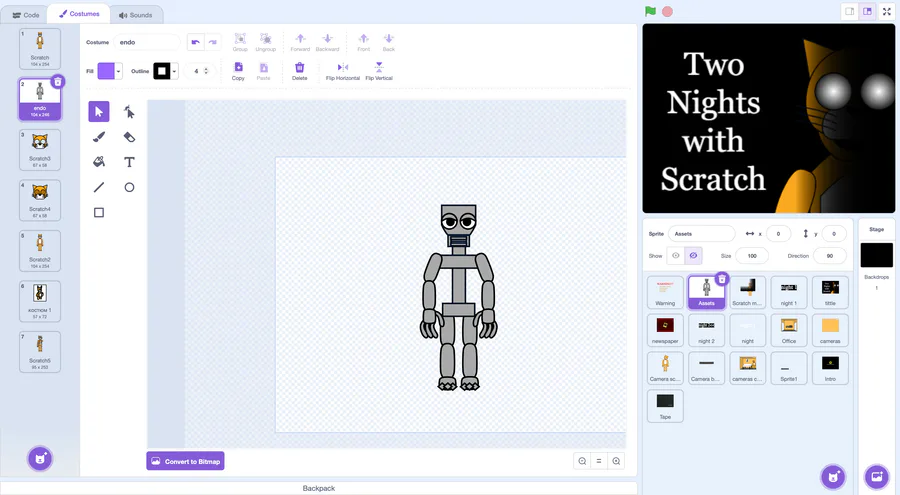Open Choose a Costume button

[40, 459]
